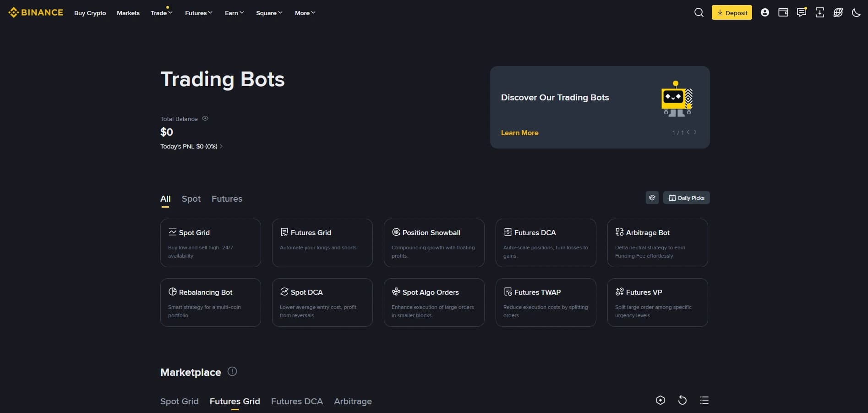Click the Rebalancing Bot icon
Image resolution: width=868 pixels, height=413 pixels.
click(x=172, y=292)
